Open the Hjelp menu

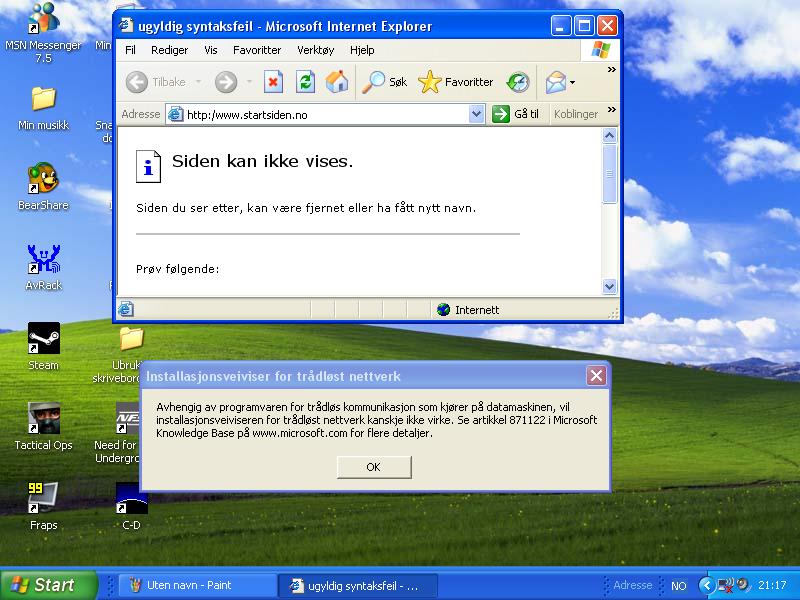tap(362, 50)
